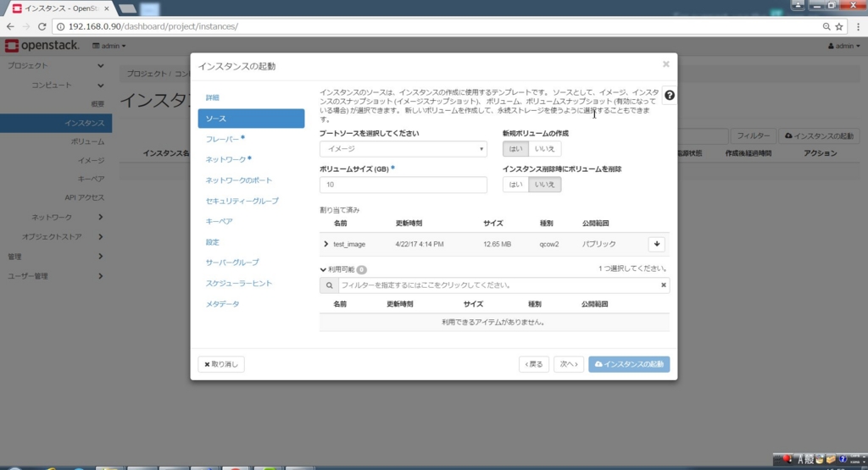This screenshot has height=470, width=868.
Task: Expand test_image row details chevron
Action: pos(325,244)
